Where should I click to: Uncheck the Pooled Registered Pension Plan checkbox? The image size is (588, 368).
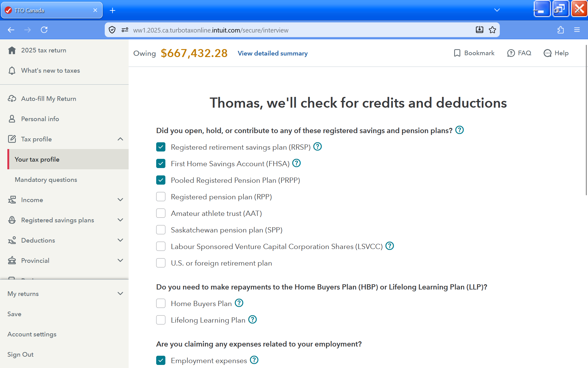pos(161,180)
